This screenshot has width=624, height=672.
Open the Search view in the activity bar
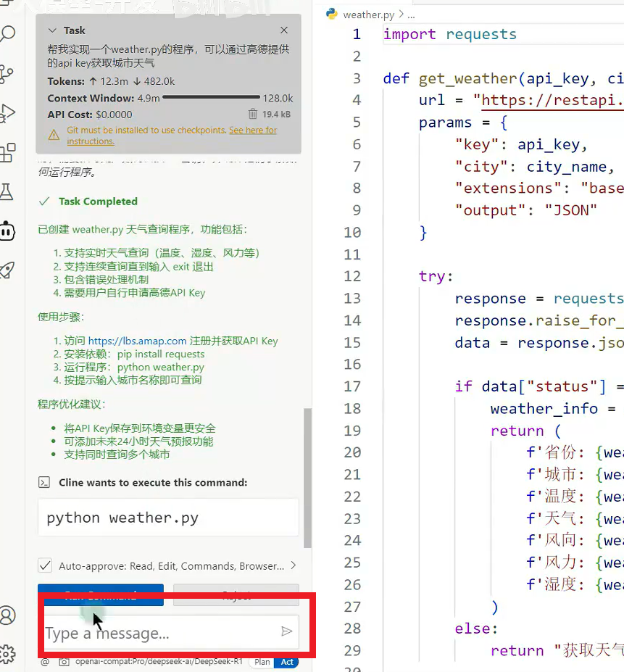[7, 33]
